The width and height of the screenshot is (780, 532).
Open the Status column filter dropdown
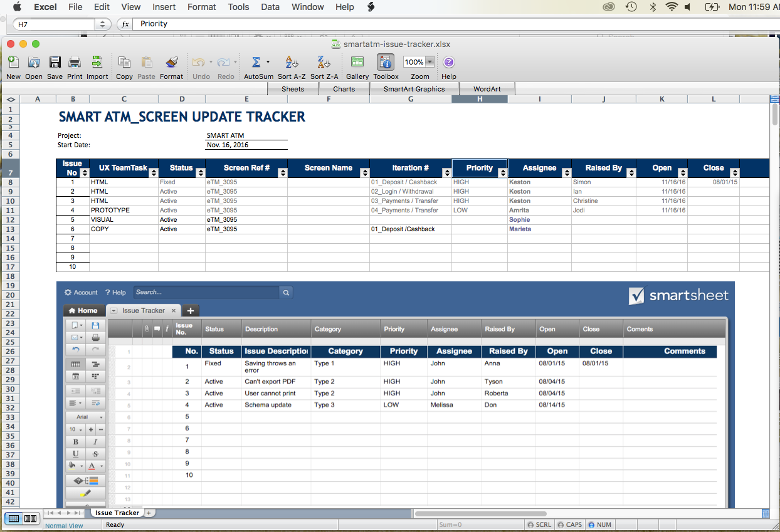click(201, 173)
